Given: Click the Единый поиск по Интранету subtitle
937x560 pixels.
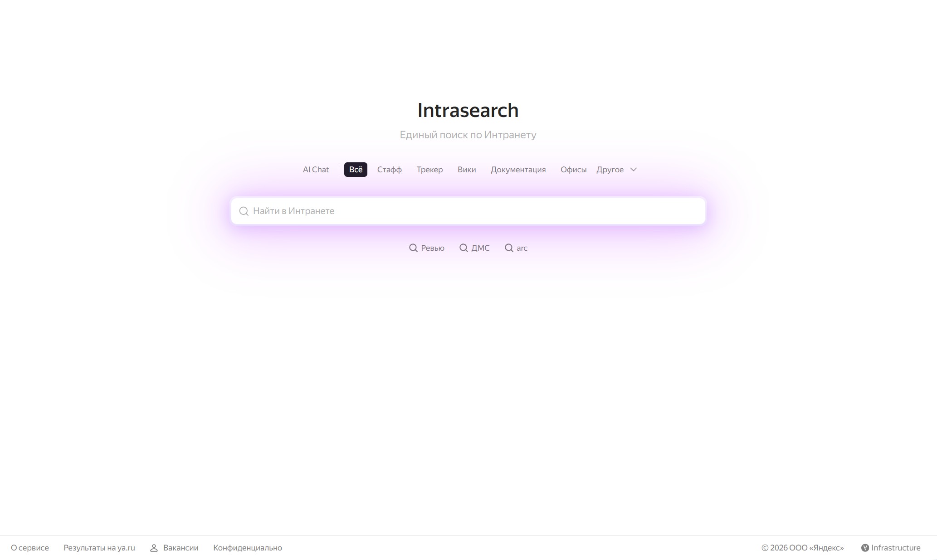Looking at the screenshot, I should point(468,135).
